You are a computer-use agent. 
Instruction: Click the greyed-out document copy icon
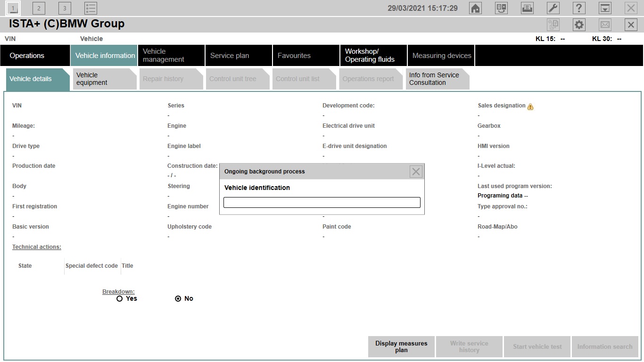pos(553,25)
